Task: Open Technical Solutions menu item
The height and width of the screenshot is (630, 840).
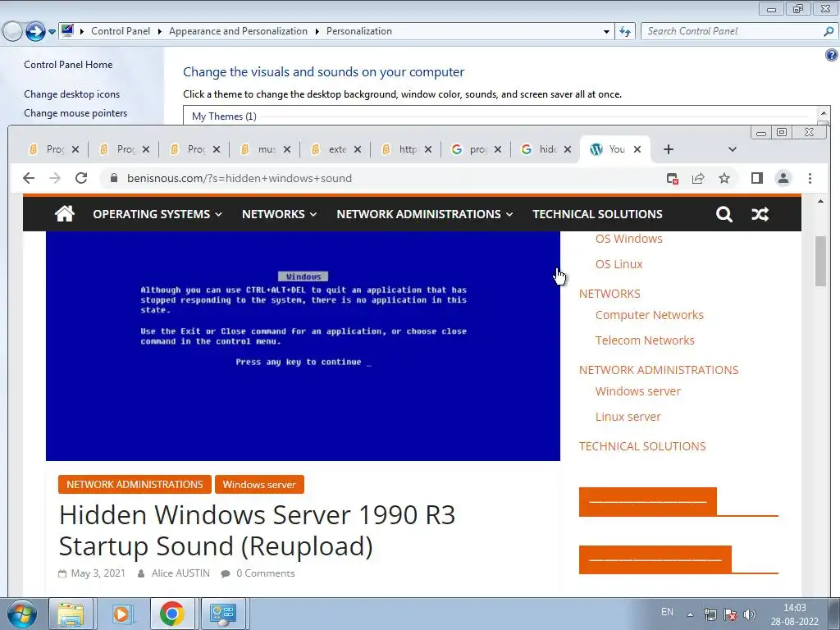Action: tap(597, 214)
